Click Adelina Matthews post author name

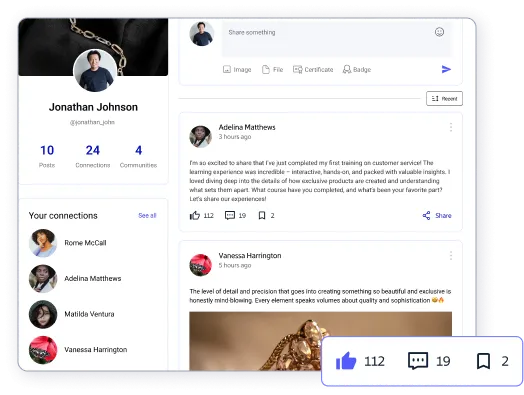[247, 127]
